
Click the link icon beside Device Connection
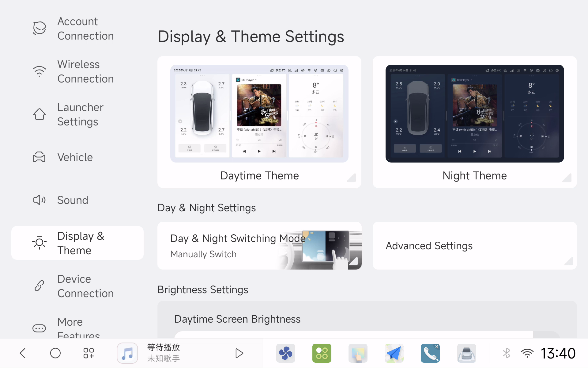point(40,286)
